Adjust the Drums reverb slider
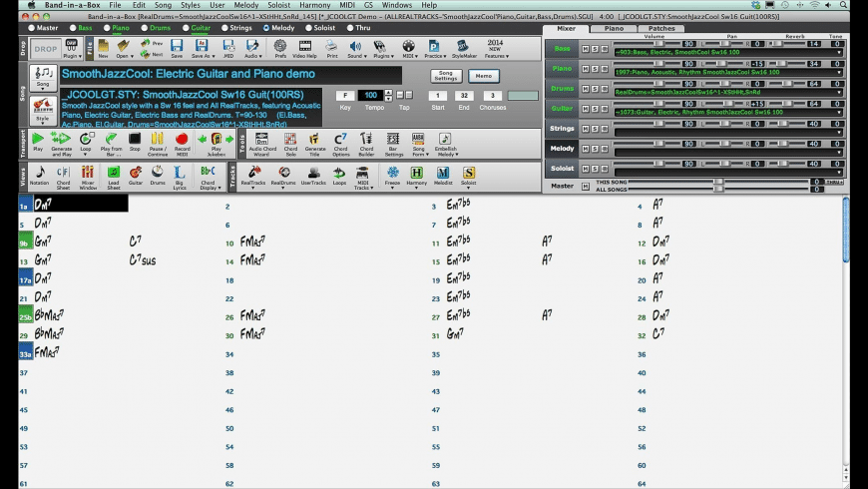The height and width of the screenshot is (489, 868). [x=786, y=83]
